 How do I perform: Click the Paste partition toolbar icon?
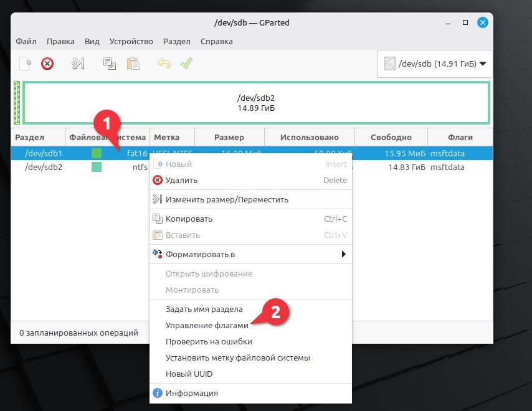click(133, 64)
